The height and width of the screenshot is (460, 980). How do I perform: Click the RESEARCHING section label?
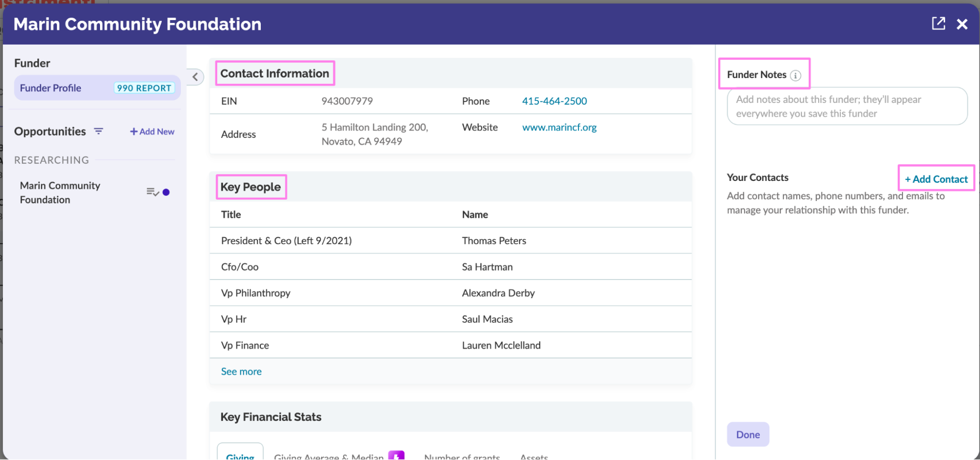[x=51, y=160]
